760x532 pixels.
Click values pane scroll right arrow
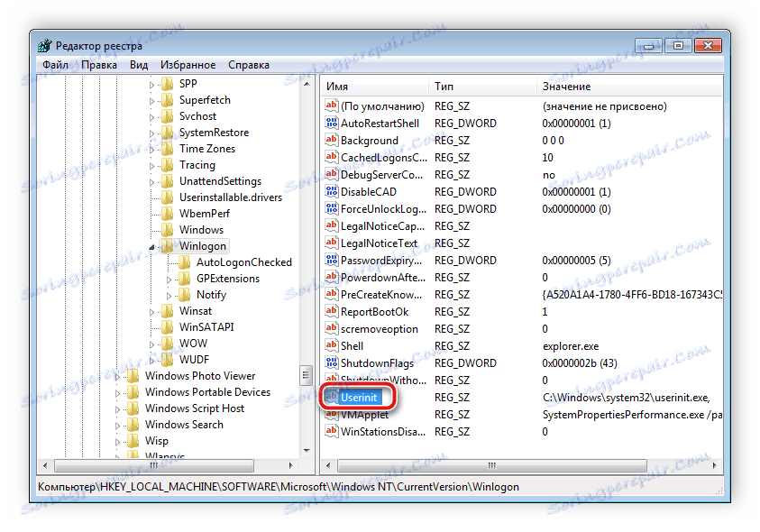pos(714,465)
